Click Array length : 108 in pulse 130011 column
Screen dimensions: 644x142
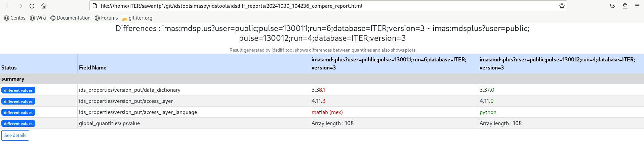click(332, 123)
